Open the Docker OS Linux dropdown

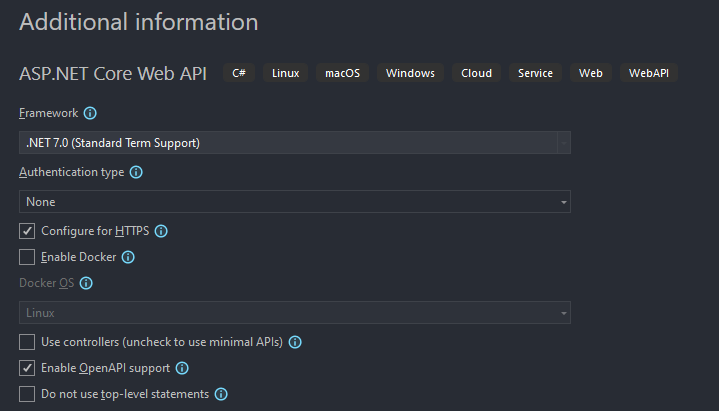pyautogui.click(x=295, y=313)
